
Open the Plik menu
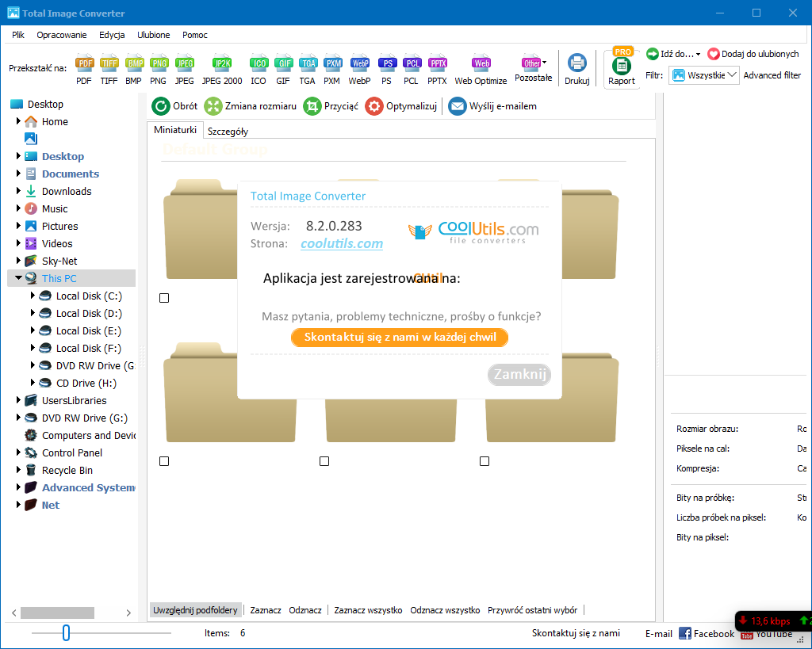(x=18, y=35)
